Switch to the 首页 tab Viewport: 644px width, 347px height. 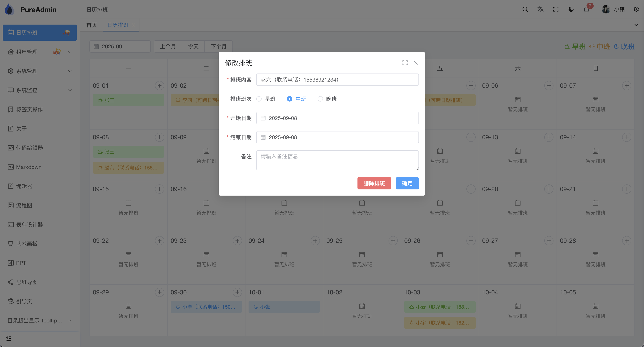click(91, 25)
